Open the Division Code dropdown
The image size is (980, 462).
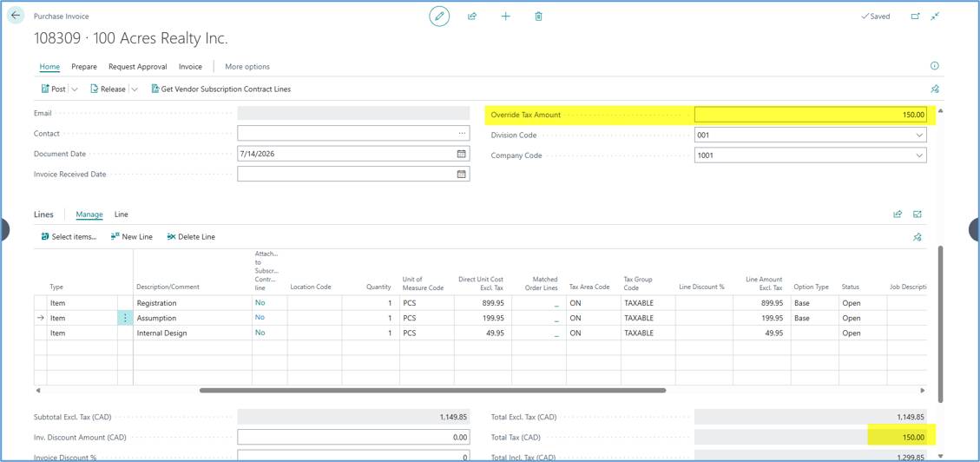tap(918, 135)
